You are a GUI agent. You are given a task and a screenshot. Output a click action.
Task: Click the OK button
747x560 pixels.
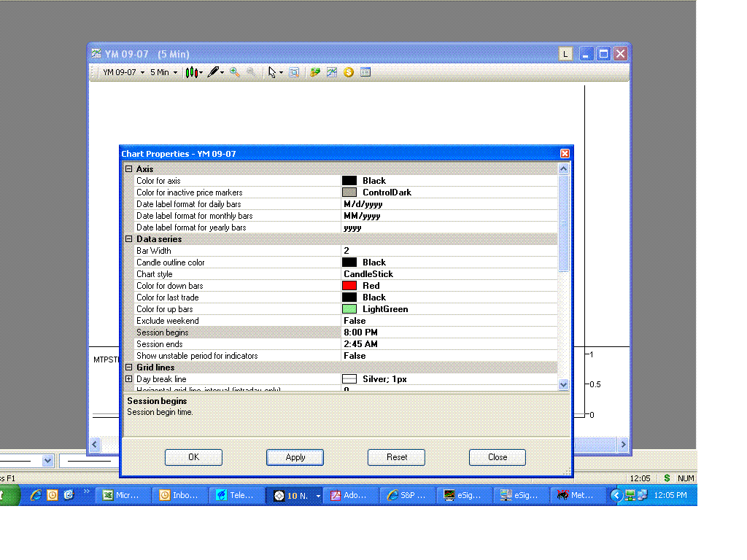pyautogui.click(x=193, y=457)
